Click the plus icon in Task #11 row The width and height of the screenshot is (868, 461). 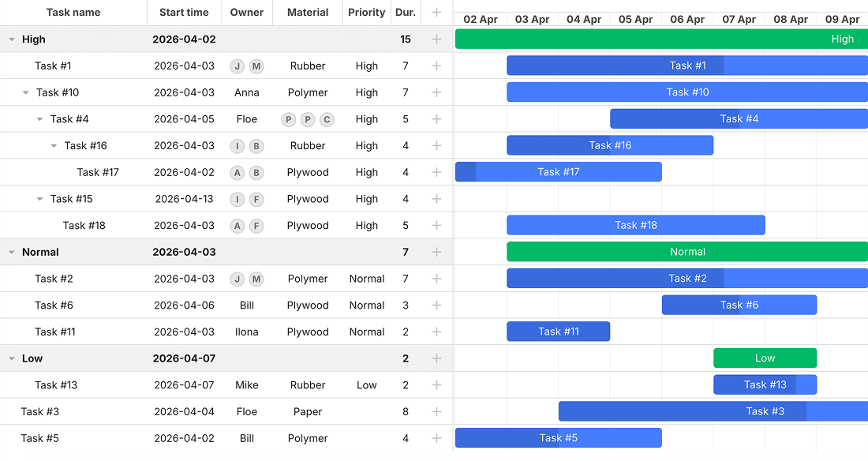point(437,332)
